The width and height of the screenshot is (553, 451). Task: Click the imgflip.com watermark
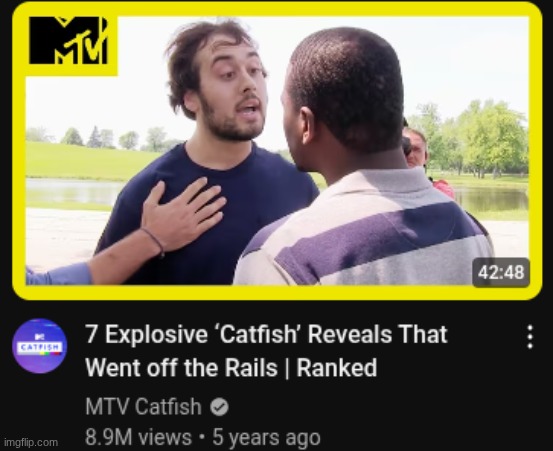coord(31,442)
